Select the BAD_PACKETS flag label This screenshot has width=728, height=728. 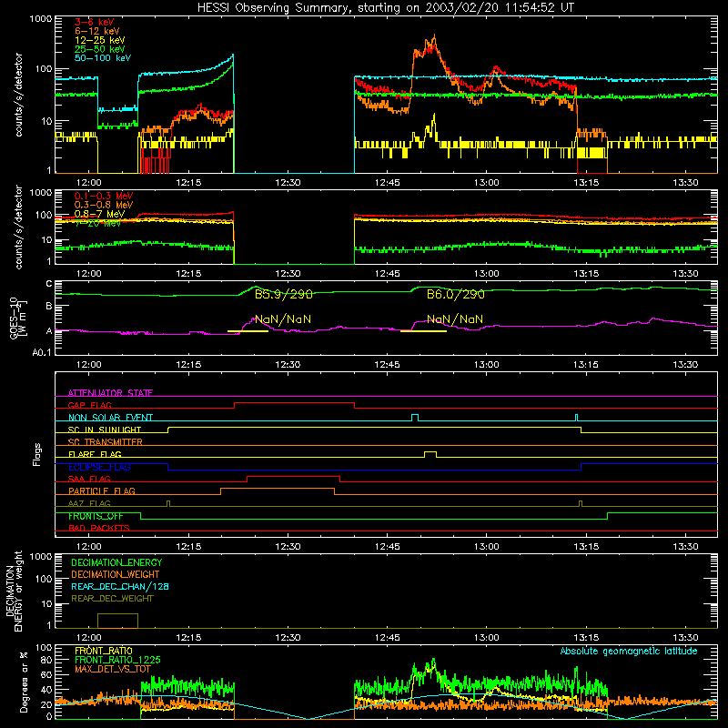coord(99,528)
